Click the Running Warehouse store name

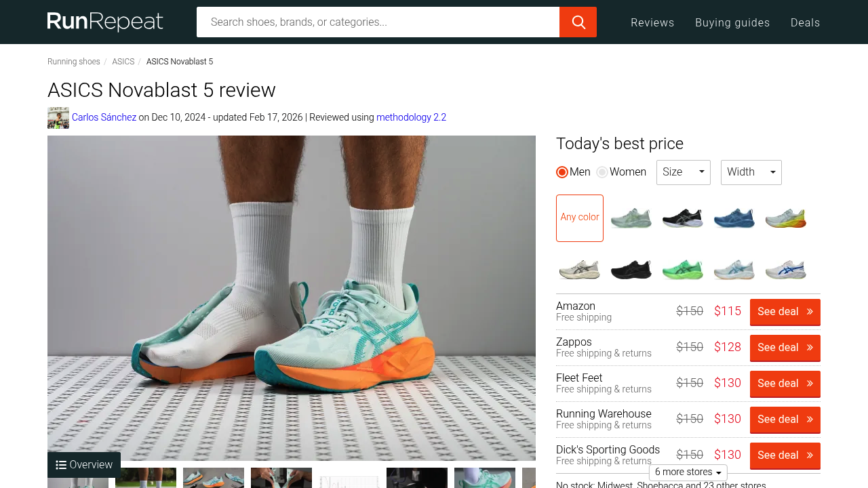click(604, 414)
